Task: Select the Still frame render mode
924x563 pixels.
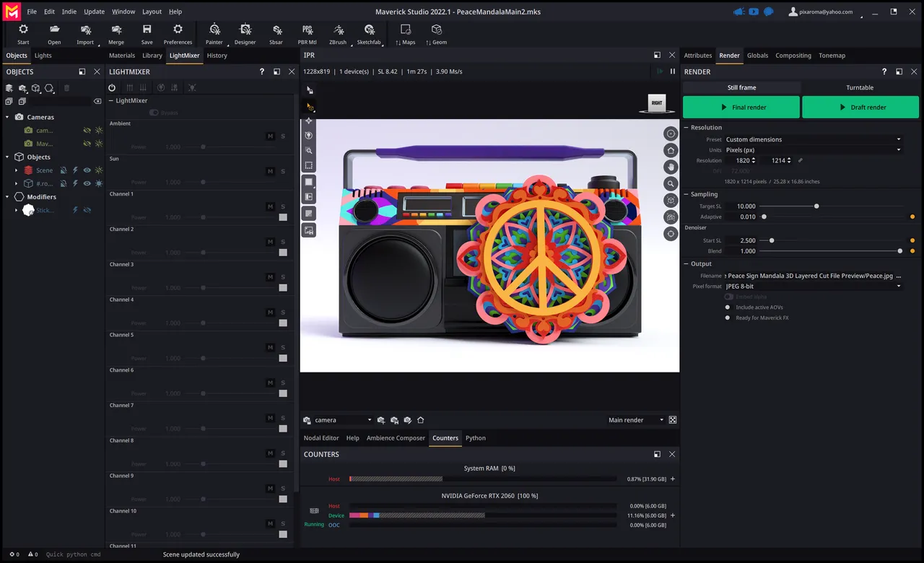Action: [741, 87]
